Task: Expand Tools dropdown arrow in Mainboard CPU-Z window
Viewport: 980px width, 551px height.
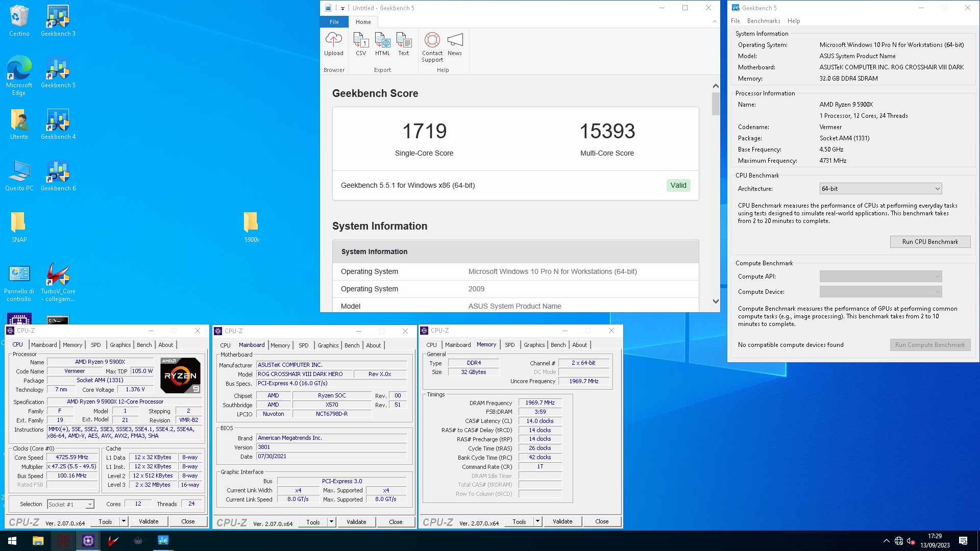Action: click(331, 522)
